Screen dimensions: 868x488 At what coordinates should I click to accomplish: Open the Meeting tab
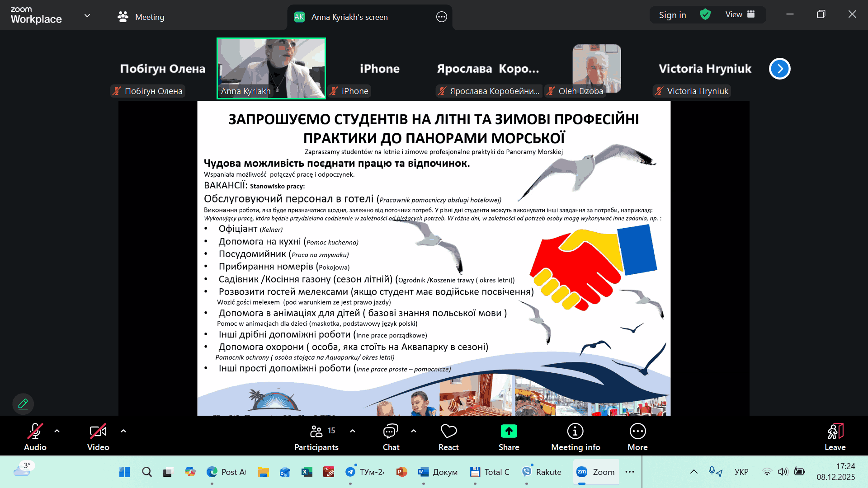[141, 17]
